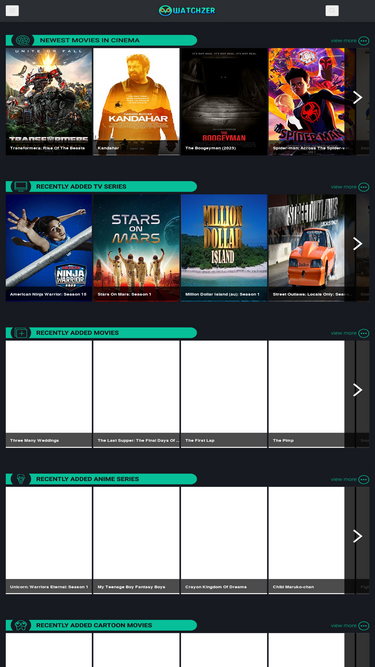Open Street Outlaws: Locals Only poster
Viewport: 375px width, 667px height.
312,248
